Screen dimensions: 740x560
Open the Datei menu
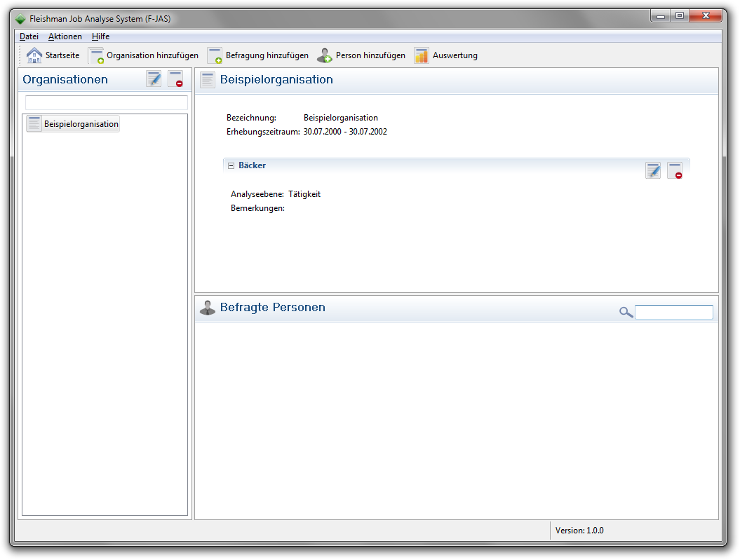point(29,36)
